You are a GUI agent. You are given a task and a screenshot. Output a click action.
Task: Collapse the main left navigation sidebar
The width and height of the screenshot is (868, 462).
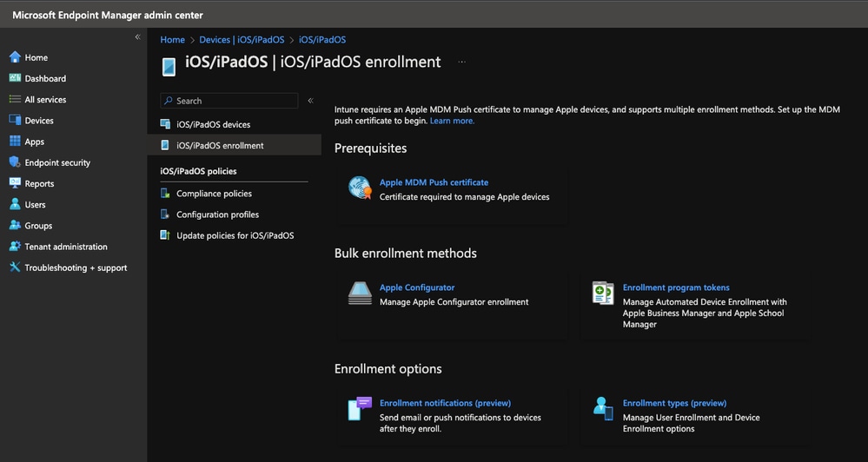(137, 37)
